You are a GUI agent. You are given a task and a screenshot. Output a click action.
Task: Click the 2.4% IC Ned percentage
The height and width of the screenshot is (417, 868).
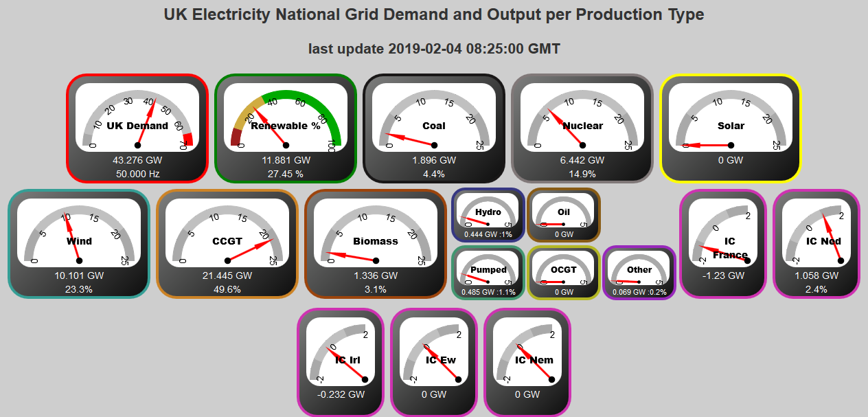tap(816, 289)
